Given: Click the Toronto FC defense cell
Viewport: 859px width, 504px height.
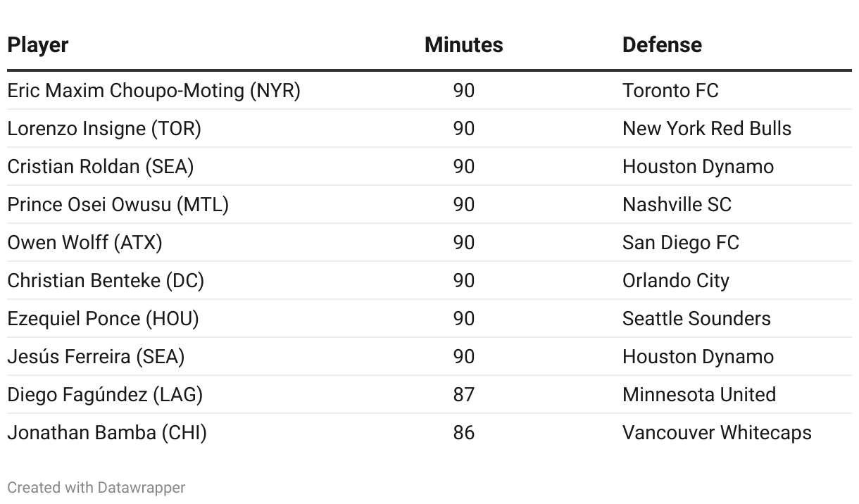Looking at the screenshot, I should (670, 91).
